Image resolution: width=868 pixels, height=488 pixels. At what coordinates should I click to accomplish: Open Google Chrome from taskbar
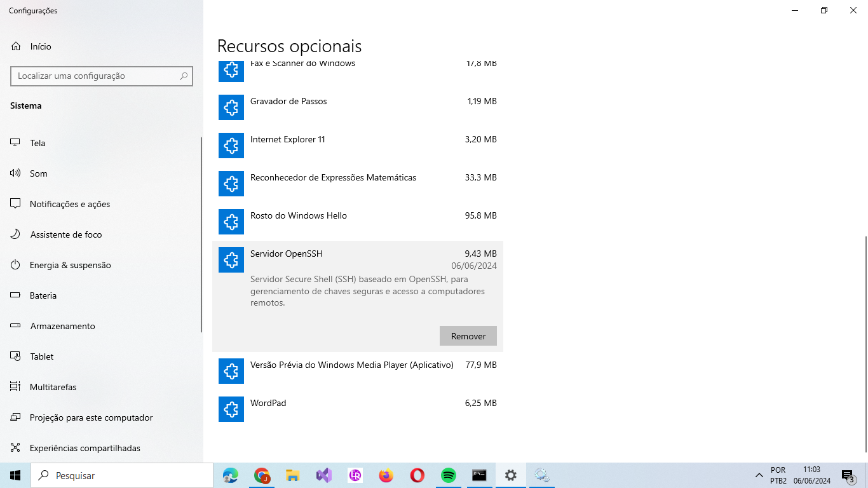tap(262, 475)
